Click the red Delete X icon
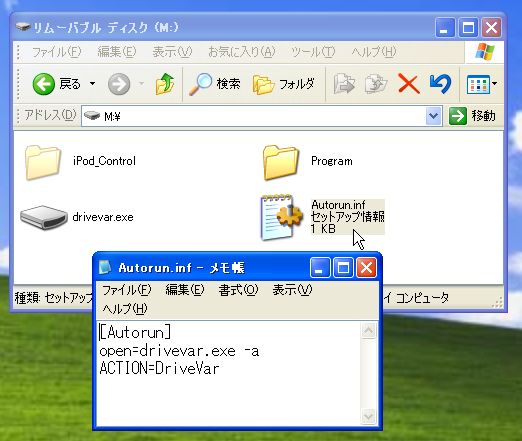 click(x=409, y=84)
